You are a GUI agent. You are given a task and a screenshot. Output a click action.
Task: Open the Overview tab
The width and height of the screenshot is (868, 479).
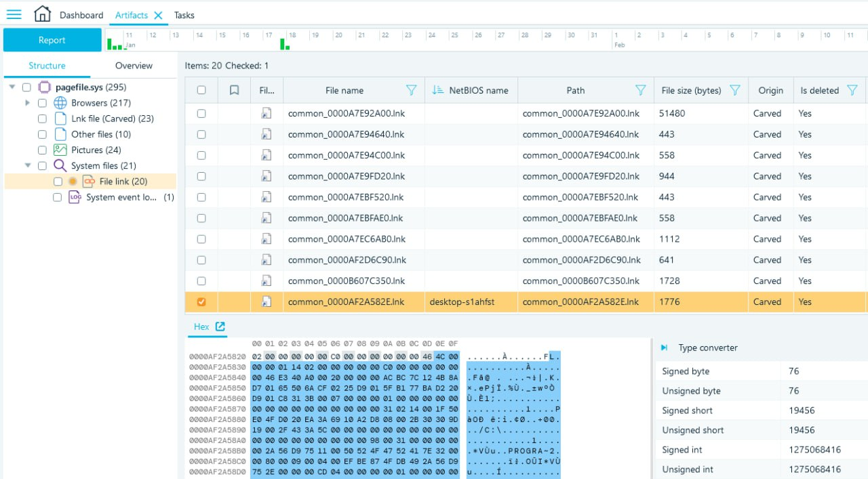coord(134,66)
